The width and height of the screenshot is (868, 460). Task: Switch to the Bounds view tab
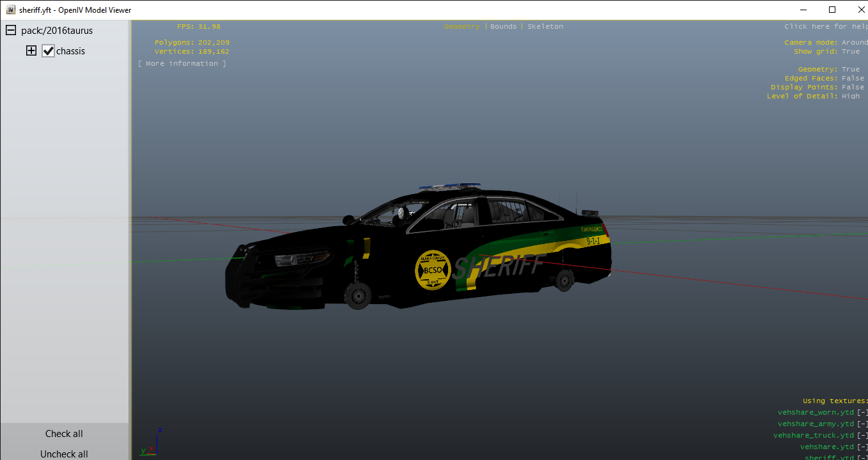503,27
